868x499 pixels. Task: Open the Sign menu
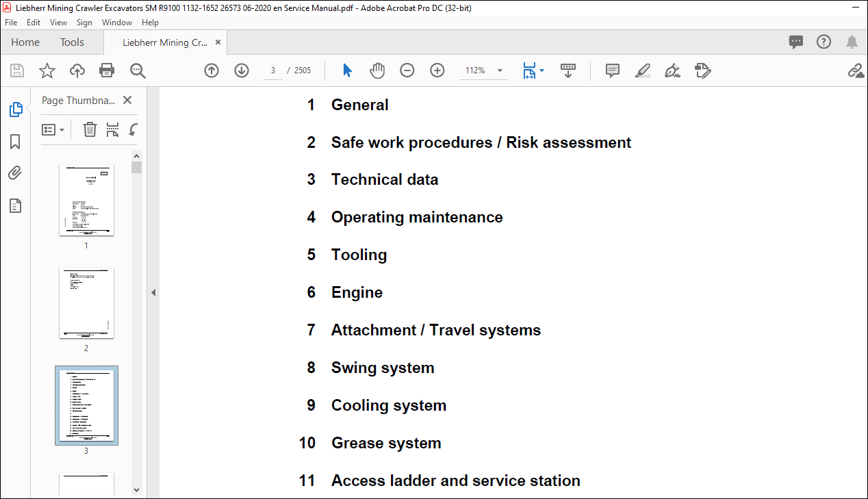(85, 23)
